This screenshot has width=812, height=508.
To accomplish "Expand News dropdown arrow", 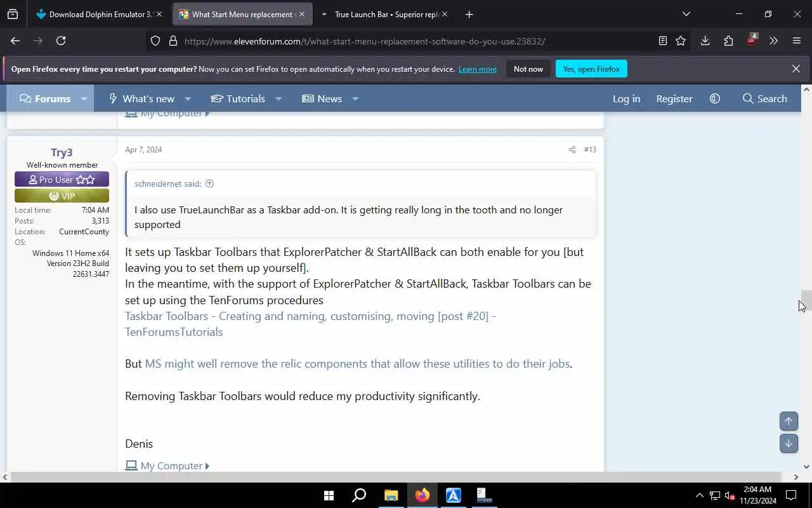I will click(355, 98).
